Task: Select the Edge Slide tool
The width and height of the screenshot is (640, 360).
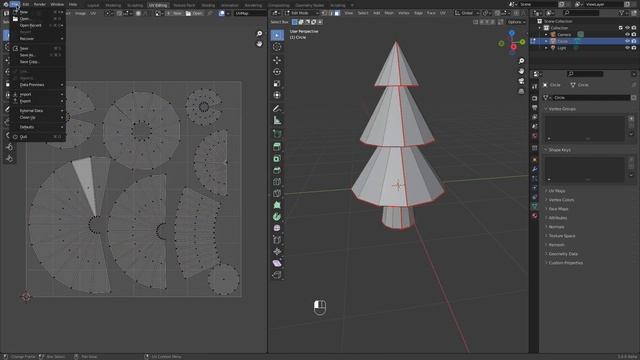Action: [277, 240]
